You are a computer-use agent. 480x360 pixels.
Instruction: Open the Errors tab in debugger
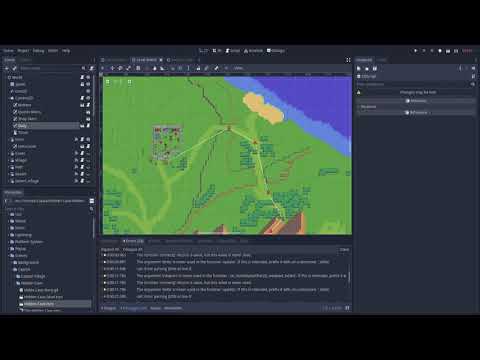tap(133, 241)
